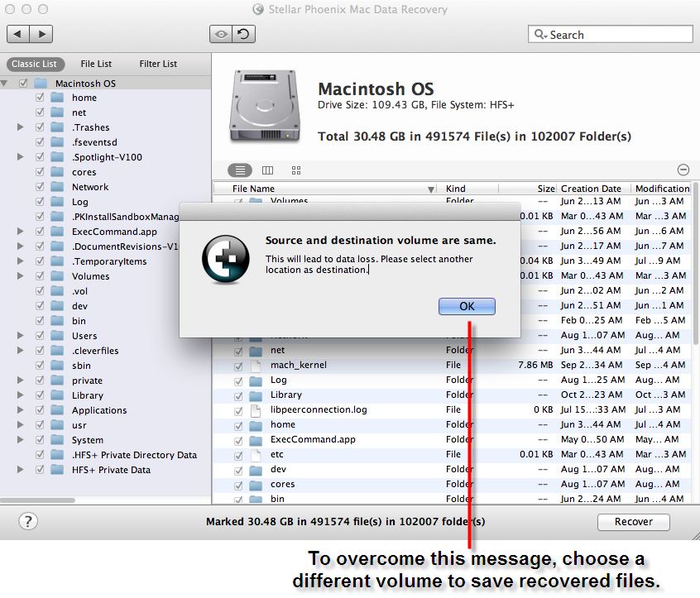Click the eye preview toolbar icon
Viewport: 700px width, 598px height.
220,34
